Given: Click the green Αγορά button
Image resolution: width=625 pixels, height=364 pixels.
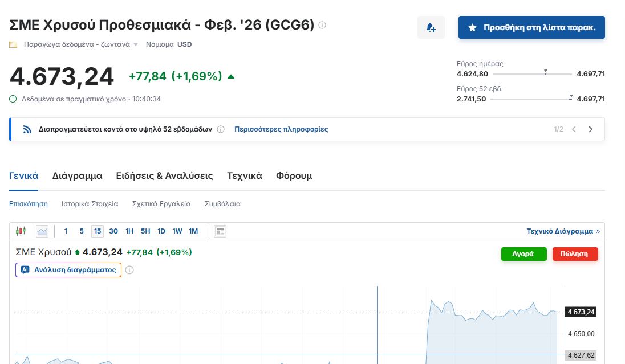Looking at the screenshot, I should point(523,254).
